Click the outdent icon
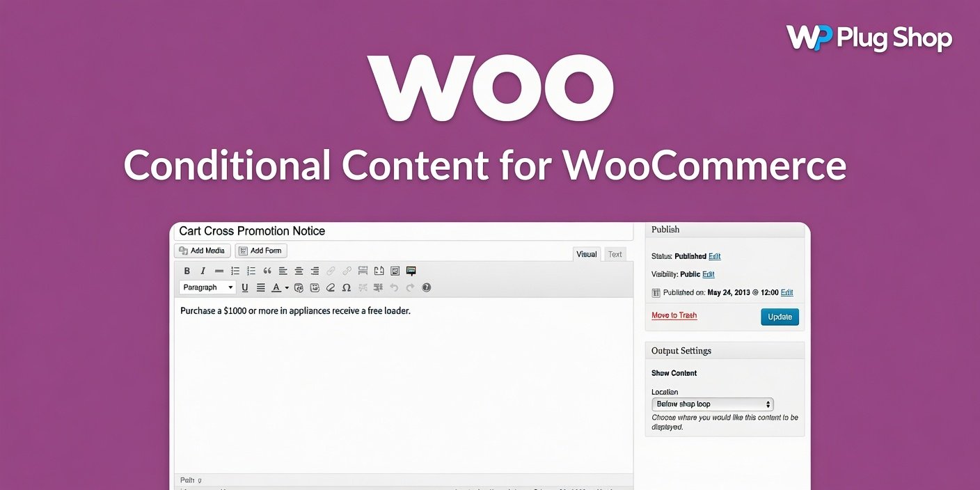The width and height of the screenshot is (980, 490). [362, 287]
